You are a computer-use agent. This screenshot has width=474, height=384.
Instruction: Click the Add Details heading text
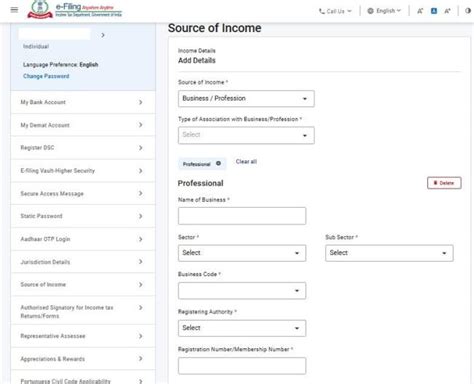(197, 60)
